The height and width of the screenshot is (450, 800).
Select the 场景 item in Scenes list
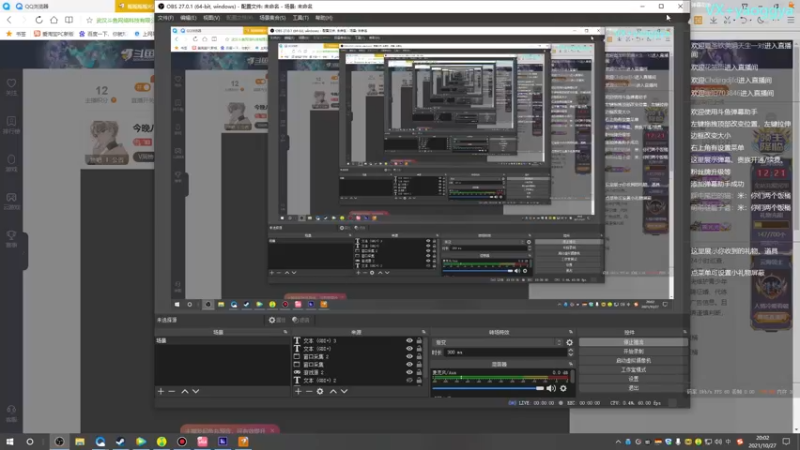pos(222,341)
